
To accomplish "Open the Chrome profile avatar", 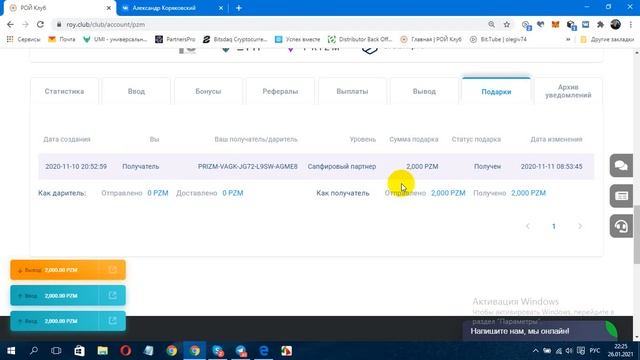I will click(x=616, y=24).
